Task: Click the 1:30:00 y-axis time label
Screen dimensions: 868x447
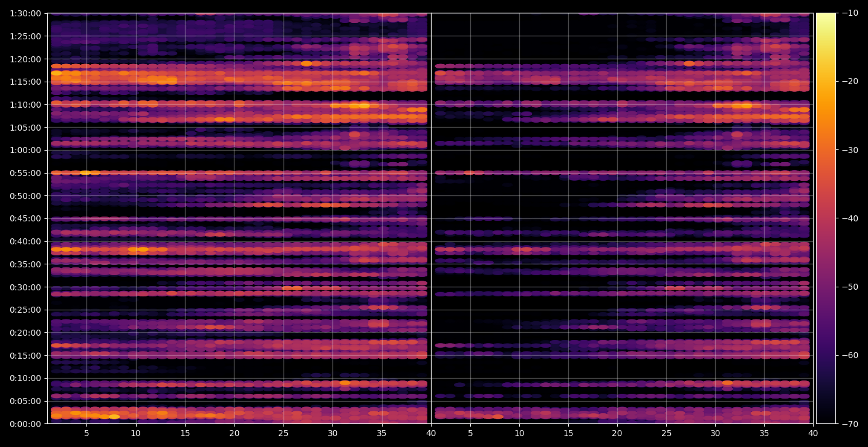Action: [x=25, y=13]
